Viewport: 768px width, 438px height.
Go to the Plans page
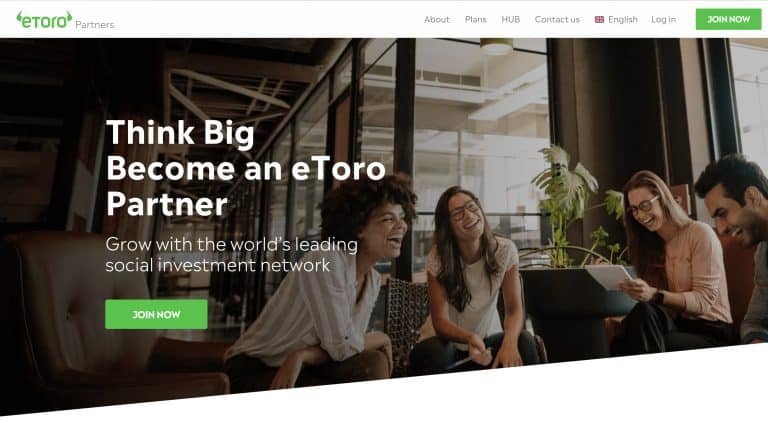(x=476, y=20)
